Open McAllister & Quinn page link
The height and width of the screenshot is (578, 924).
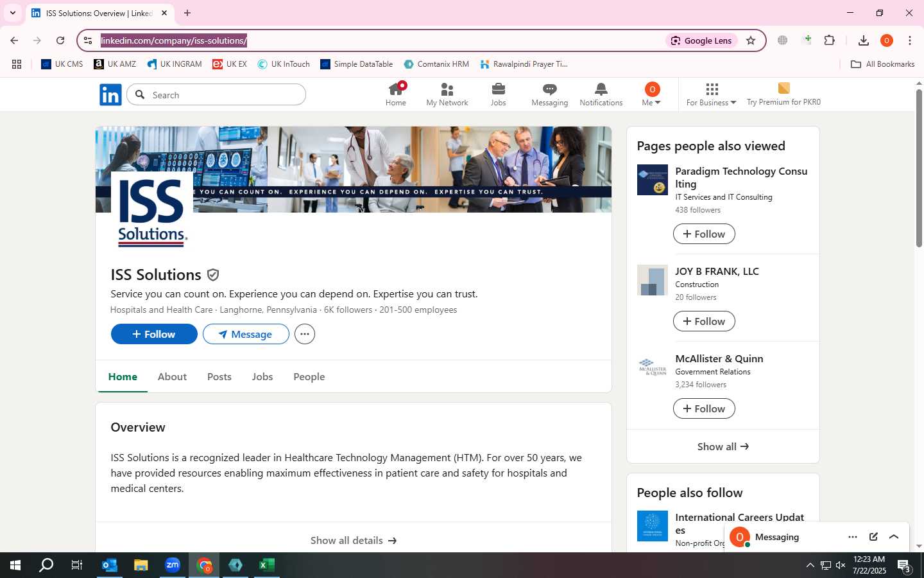point(719,358)
